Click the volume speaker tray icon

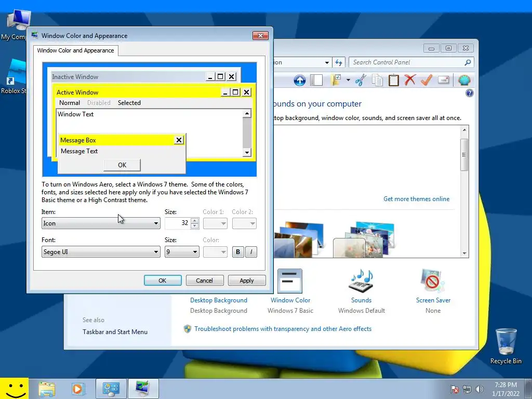(x=479, y=389)
